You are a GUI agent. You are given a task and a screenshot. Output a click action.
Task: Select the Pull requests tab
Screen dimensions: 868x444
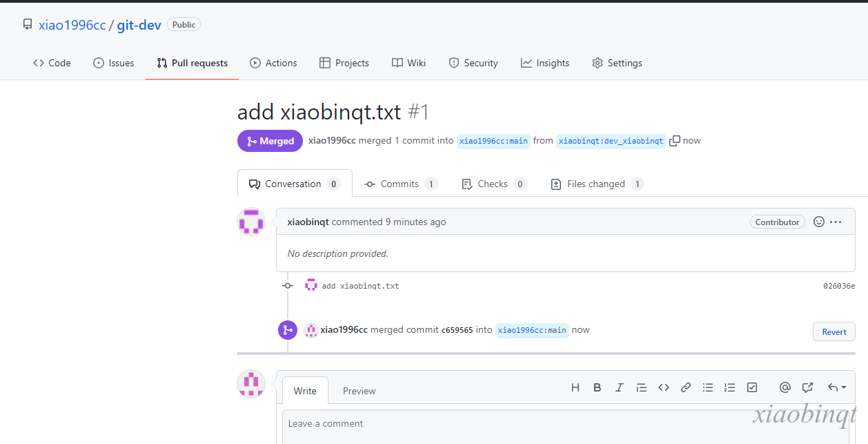[x=192, y=63]
